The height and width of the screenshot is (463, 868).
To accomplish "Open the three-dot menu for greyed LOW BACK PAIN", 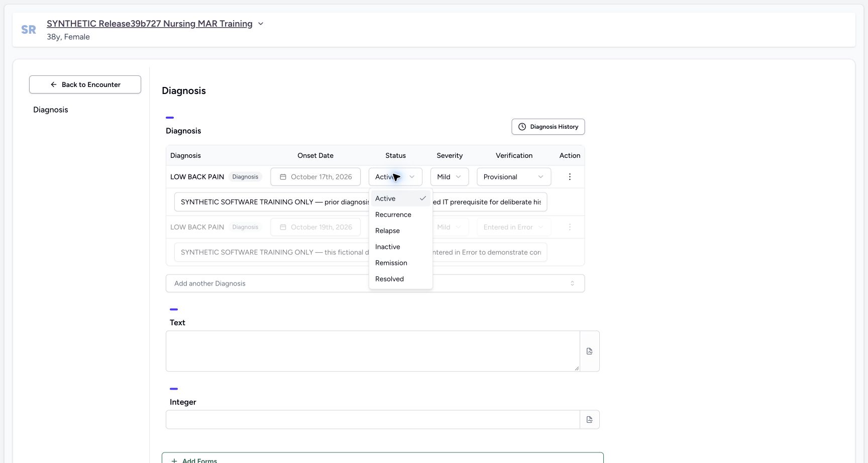I will point(570,227).
